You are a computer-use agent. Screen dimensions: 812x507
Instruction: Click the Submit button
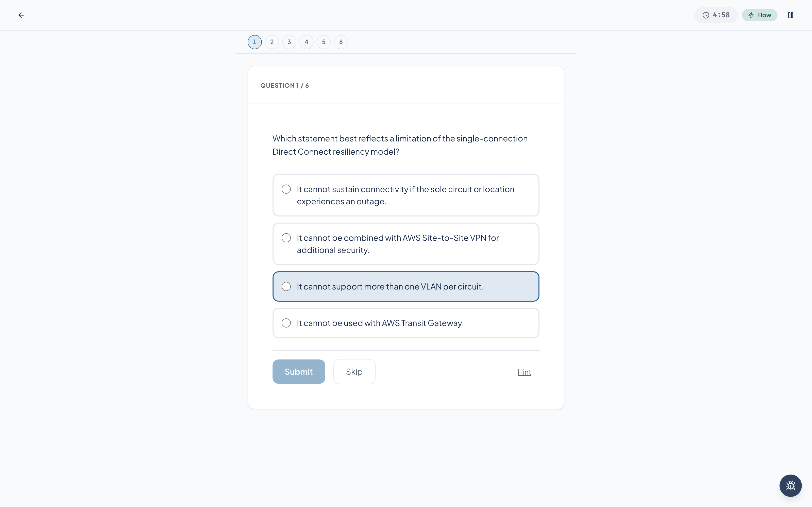tap(299, 372)
